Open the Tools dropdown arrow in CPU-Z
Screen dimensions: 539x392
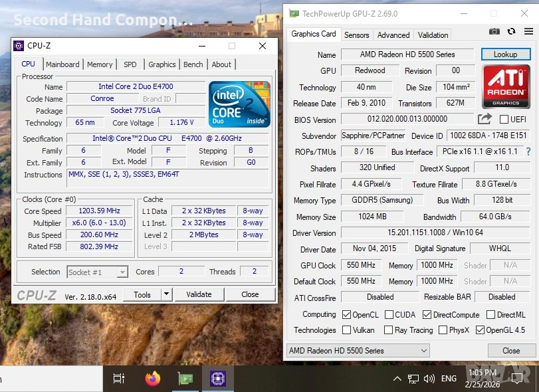pyautogui.click(x=166, y=294)
